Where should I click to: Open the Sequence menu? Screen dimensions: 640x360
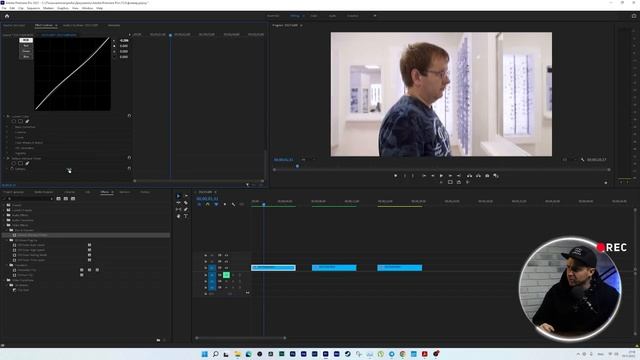click(33, 8)
